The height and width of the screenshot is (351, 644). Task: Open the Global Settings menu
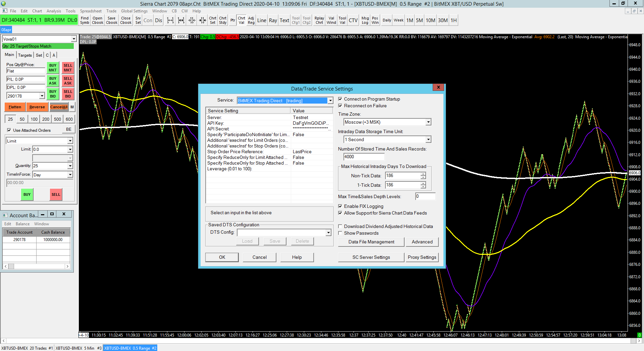134,11
